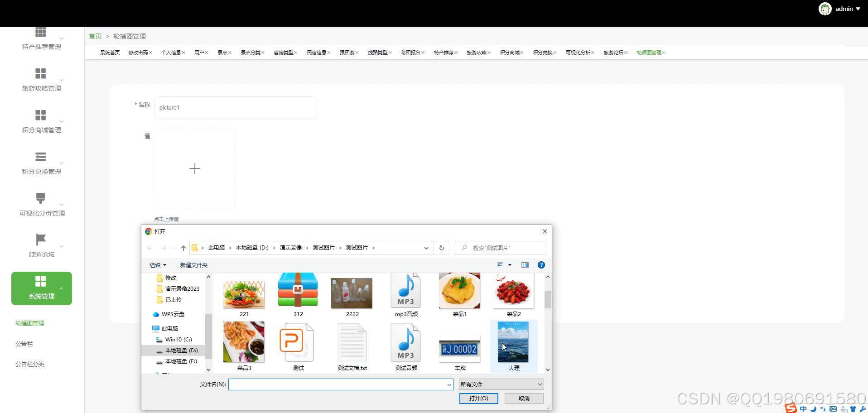868x413 pixels.
Task: Expand the address path history dropdown
Action: click(426, 248)
